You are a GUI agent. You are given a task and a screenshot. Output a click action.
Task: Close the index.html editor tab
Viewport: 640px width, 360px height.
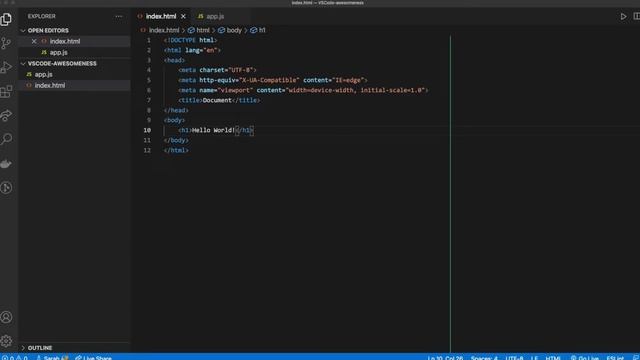183,16
